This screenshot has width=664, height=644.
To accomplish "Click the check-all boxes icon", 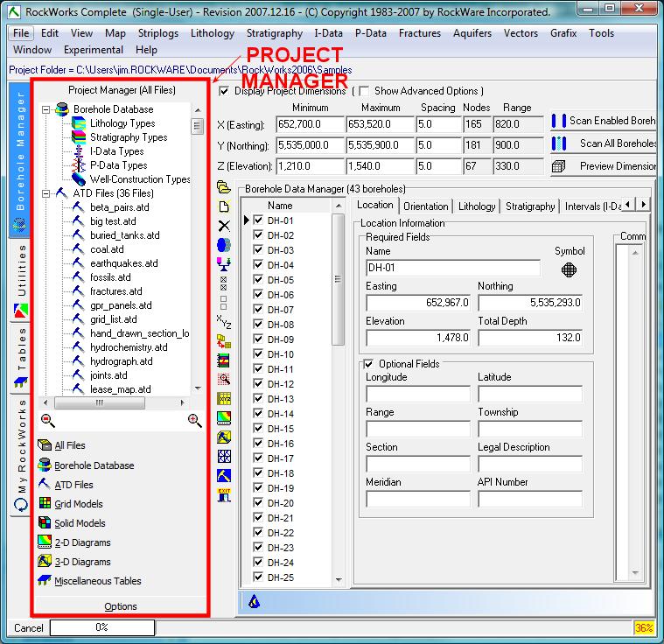I will pyautogui.click(x=224, y=283).
